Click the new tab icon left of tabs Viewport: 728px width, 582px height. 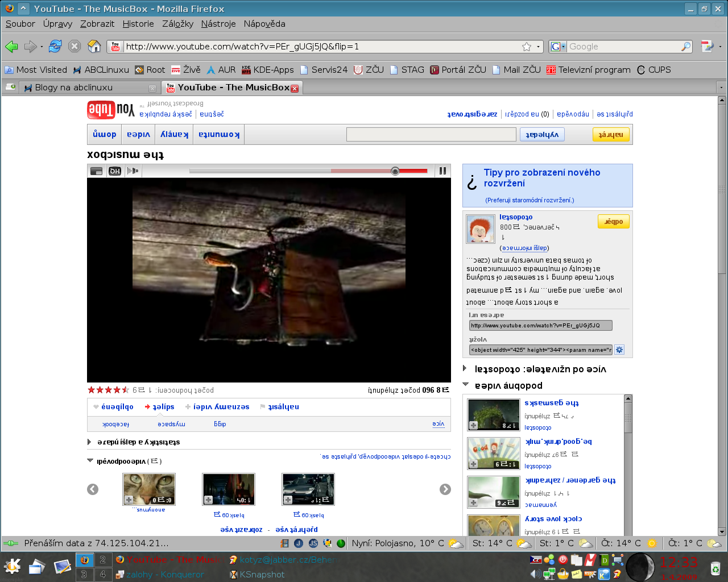(10, 87)
